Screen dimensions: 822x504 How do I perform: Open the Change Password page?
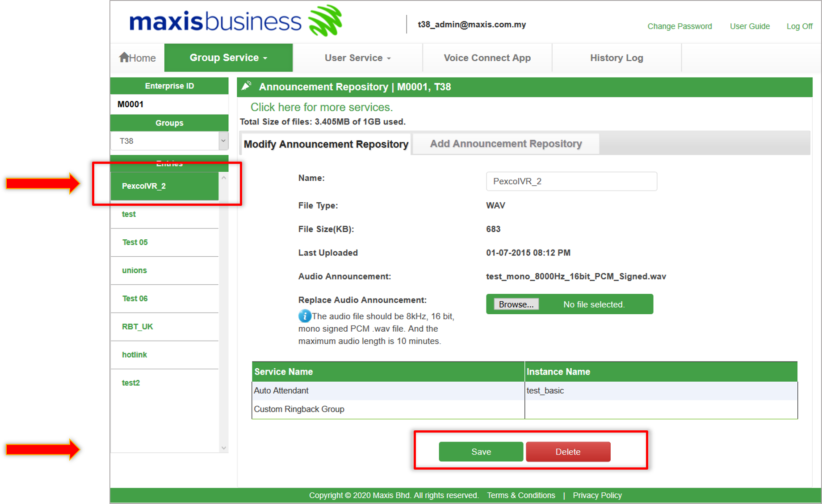[x=679, y=26]
